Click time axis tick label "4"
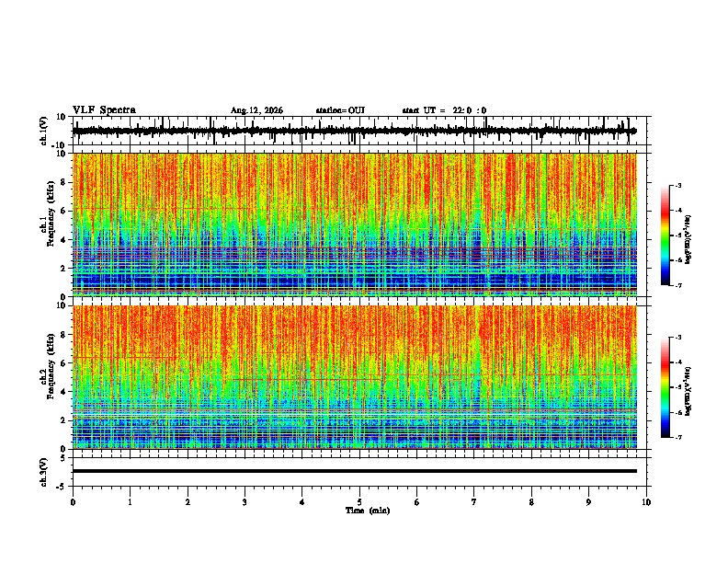This screenshot has width=728, height=563. 302,502
